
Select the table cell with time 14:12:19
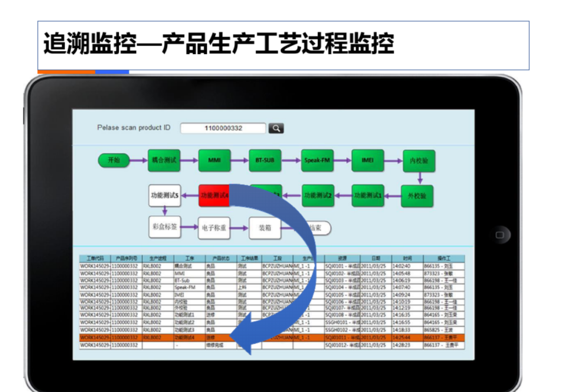coord(407,308)
